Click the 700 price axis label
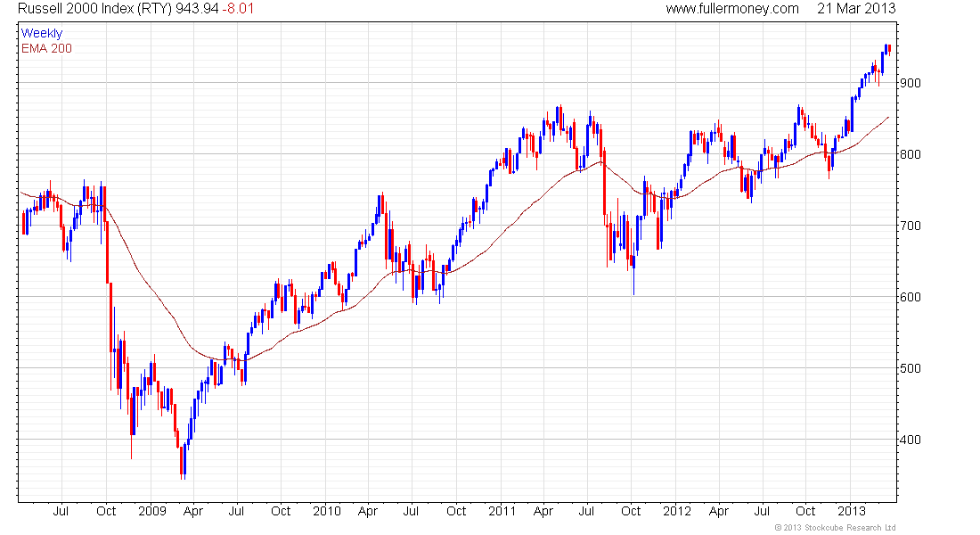980x535 pixels. (910, 226)
